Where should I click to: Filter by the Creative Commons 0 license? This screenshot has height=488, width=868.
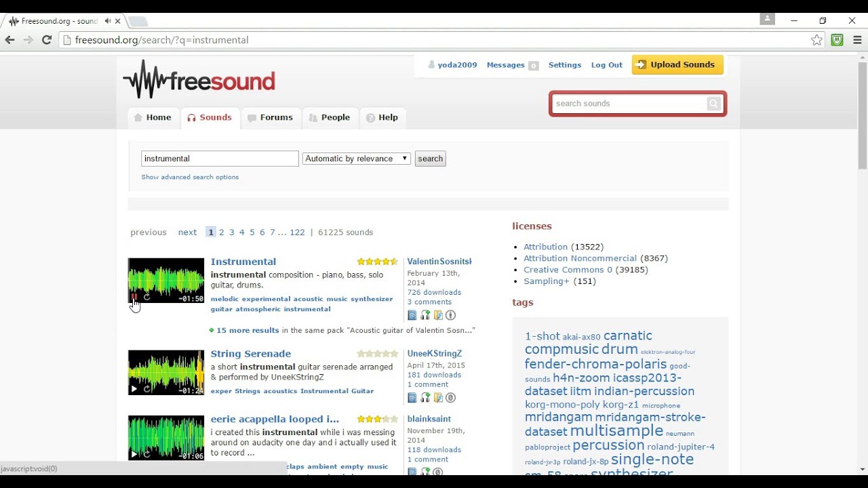pos(568,270)
